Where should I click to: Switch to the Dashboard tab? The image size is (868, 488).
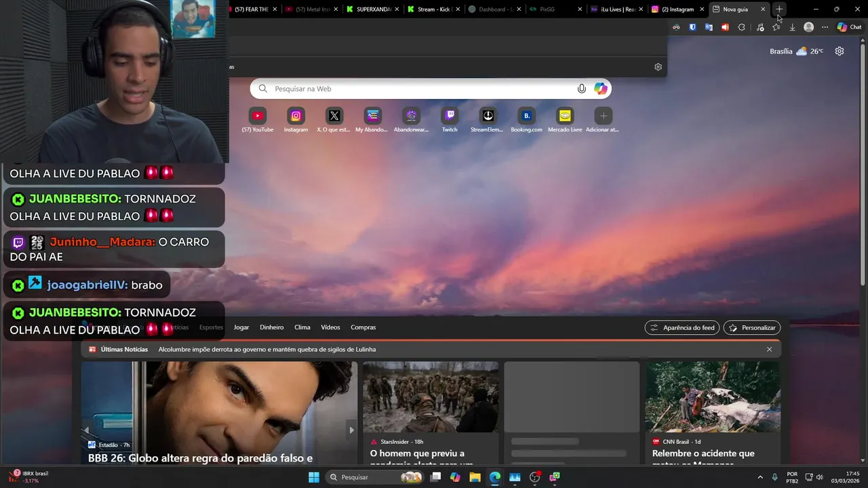coord(493,9)
